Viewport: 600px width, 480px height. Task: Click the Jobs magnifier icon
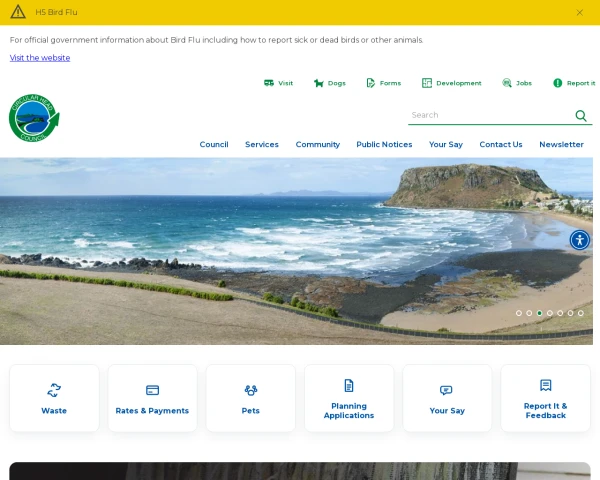507,83
